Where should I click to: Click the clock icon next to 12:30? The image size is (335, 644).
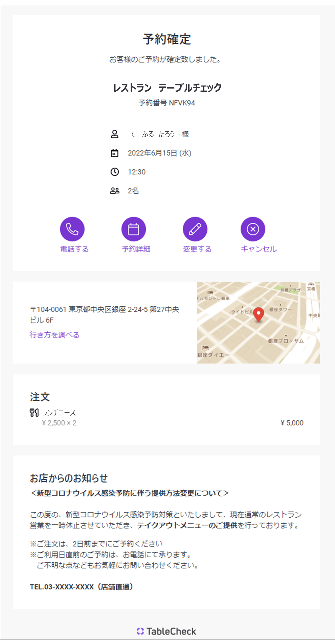(115, 172)
